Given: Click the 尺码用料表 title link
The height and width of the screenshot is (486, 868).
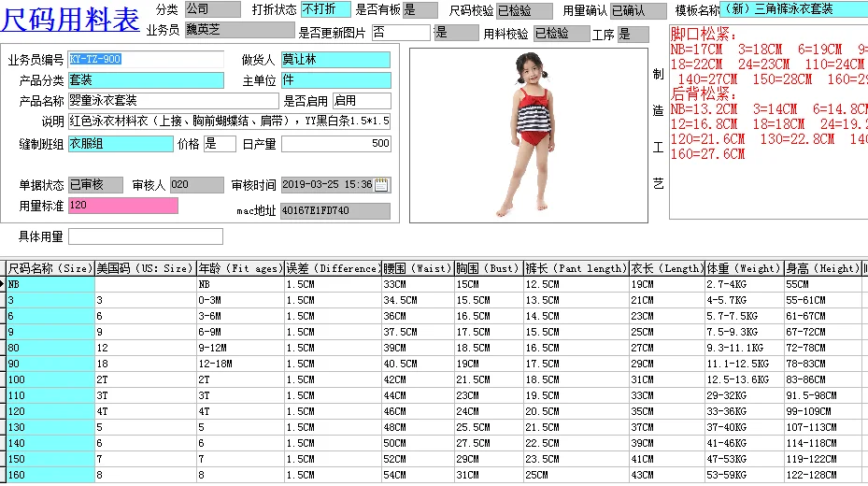Looking at the screenshot, I should pyautogui.click(x=70, y=20).
